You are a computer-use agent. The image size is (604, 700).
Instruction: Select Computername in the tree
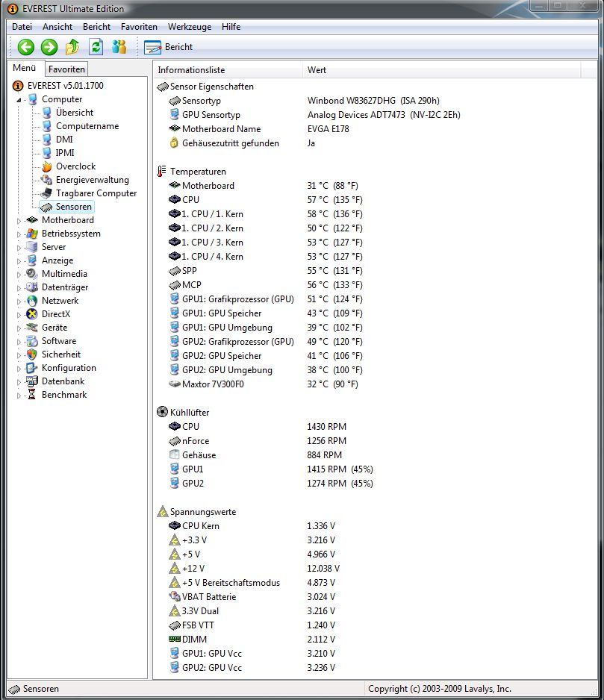87,126
